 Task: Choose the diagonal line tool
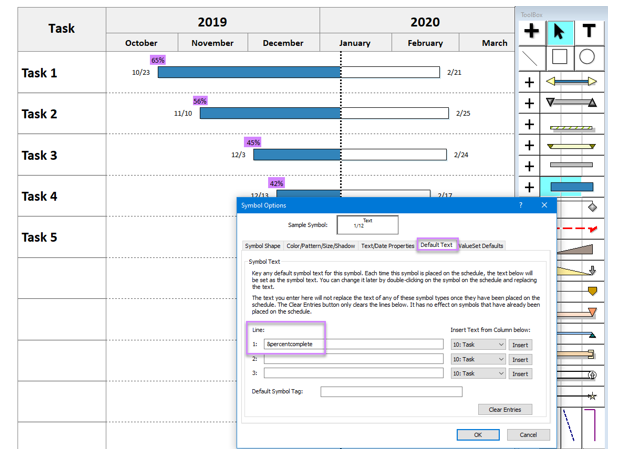click(x=530, y=58)
